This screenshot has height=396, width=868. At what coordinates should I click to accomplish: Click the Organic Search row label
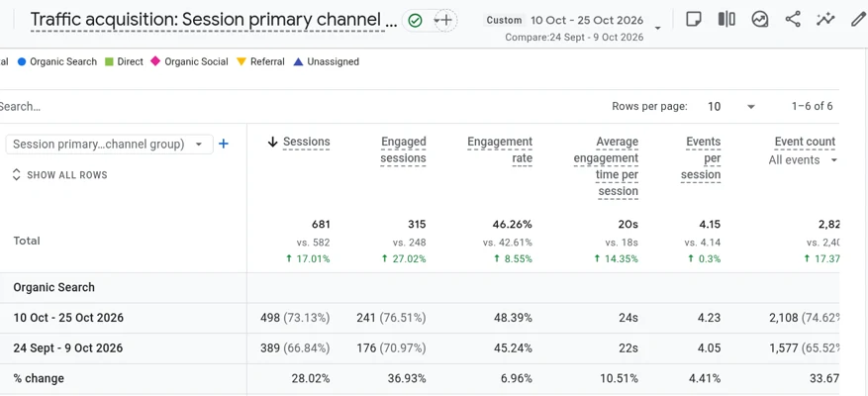(53, 287)
